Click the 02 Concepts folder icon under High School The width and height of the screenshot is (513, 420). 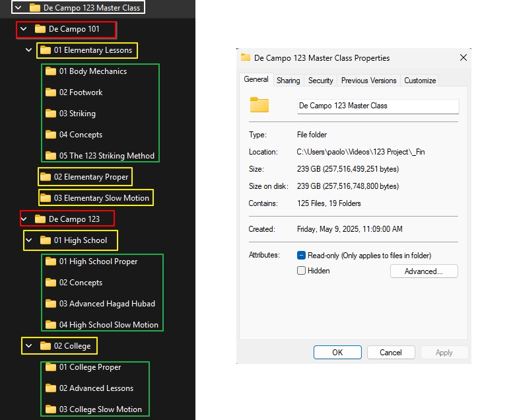(x=50, y=283)
